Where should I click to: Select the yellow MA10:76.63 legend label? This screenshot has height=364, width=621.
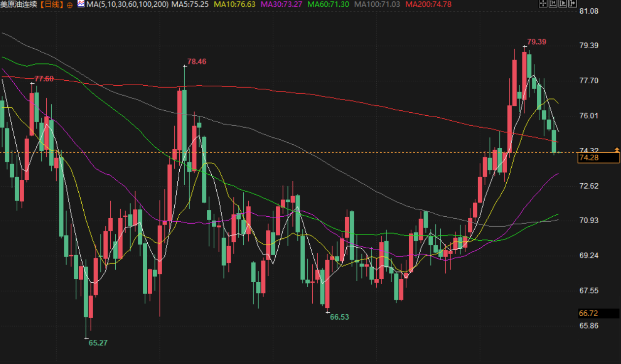click(x=234, y=4)
